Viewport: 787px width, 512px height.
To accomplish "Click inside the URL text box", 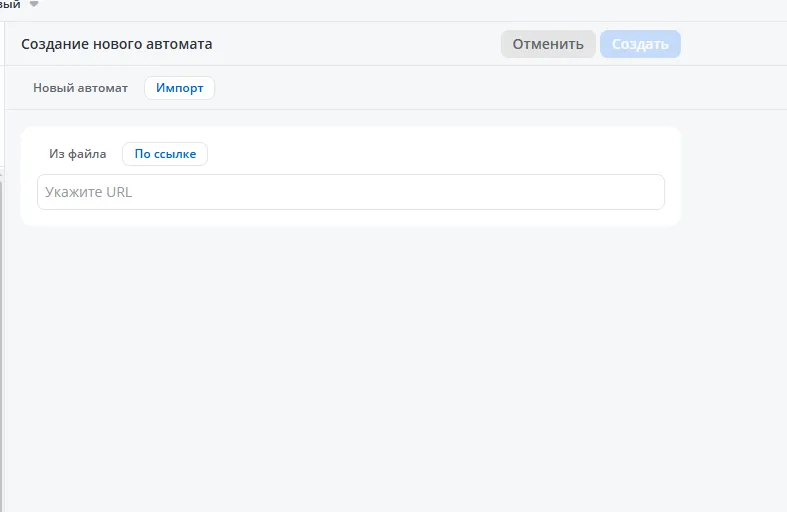I will click(350, 192).
